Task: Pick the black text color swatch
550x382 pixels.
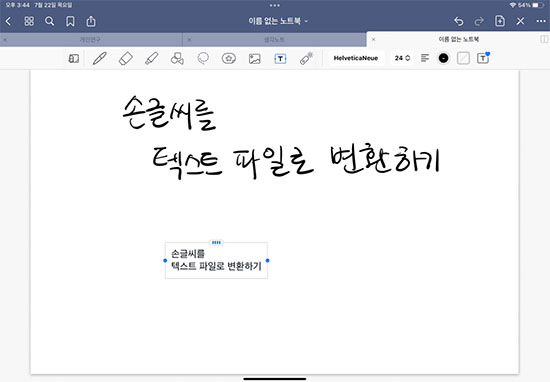Action: click(443, 58)
